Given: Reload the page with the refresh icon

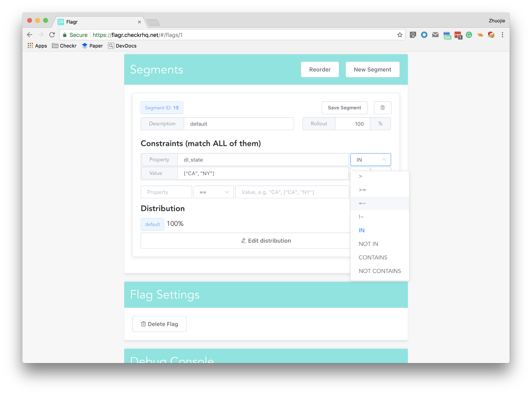Looking at the screenshot, I should 52,35.
